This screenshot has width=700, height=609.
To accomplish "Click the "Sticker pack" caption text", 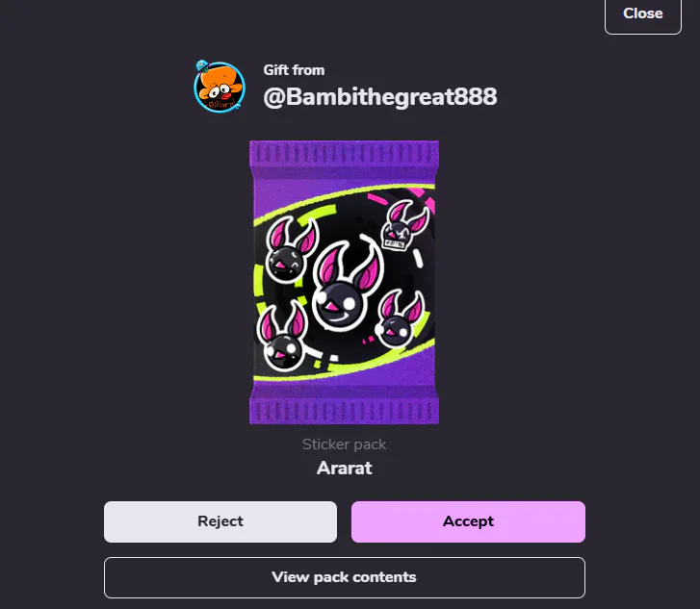I will (x=344, y=444).
